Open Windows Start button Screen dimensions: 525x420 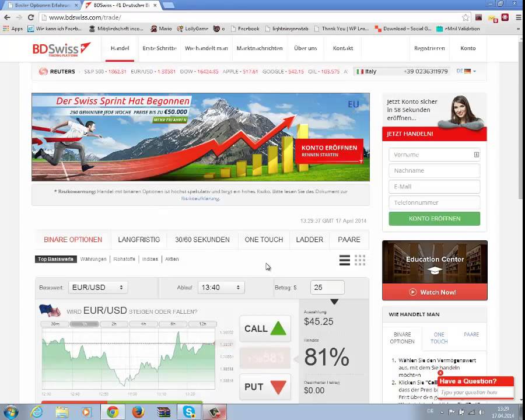(10, 412)
